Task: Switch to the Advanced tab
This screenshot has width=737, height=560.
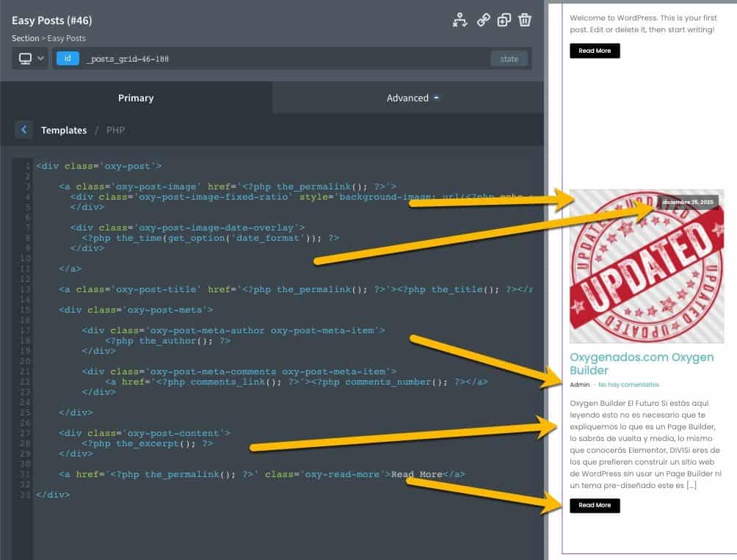Action: (x=407, y=98)
